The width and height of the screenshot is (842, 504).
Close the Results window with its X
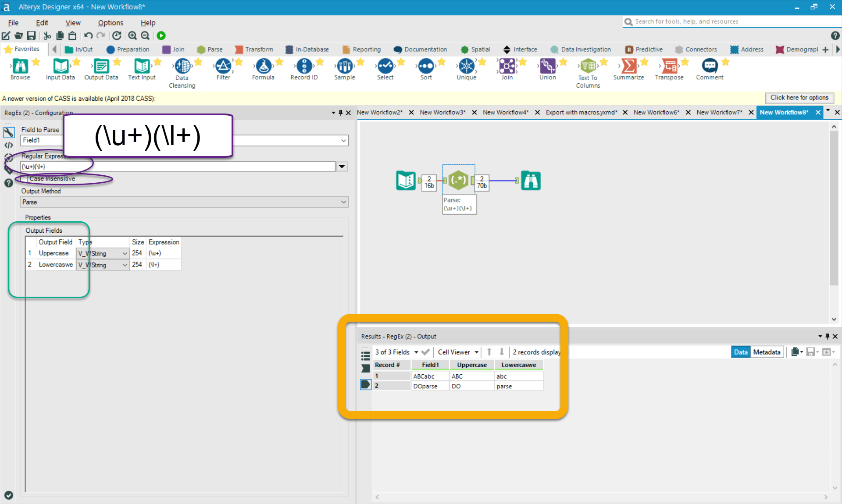[835, 336]
